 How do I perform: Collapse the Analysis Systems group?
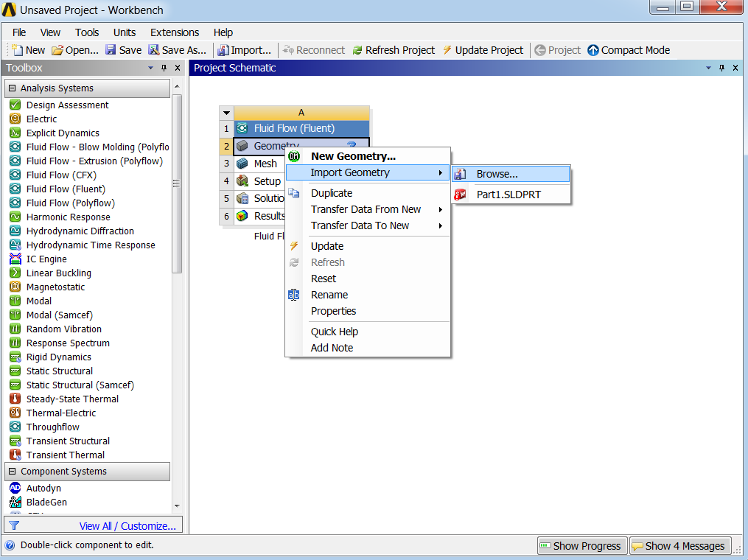[x=13, y=88]
